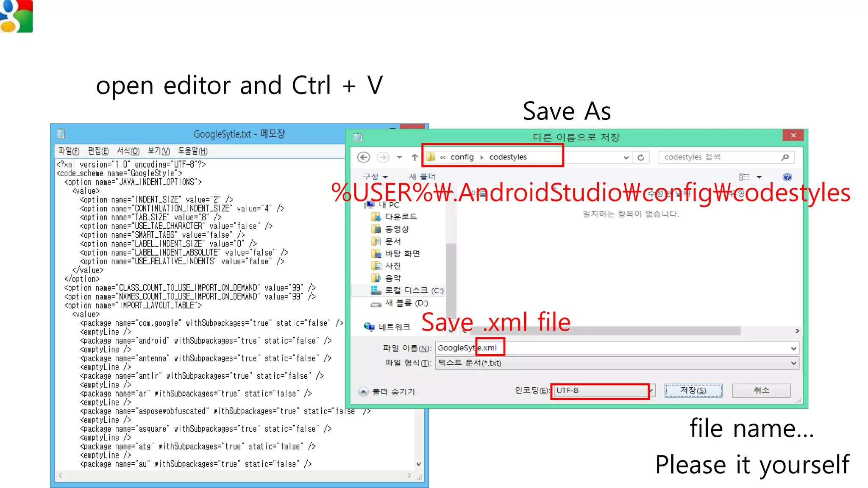
Task: Open recent locations dropdown arrow
Action: (x=399, y=158)
